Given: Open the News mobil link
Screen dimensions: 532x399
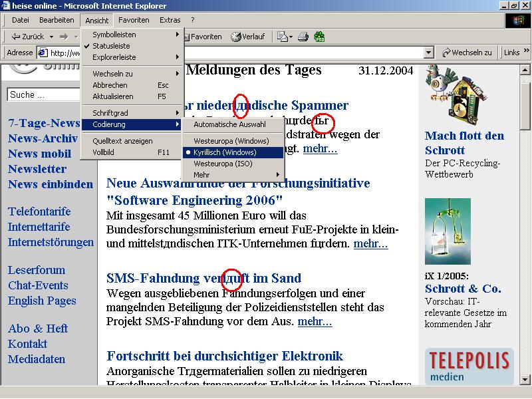Looking at the screenshot, I should click(40, 154).
